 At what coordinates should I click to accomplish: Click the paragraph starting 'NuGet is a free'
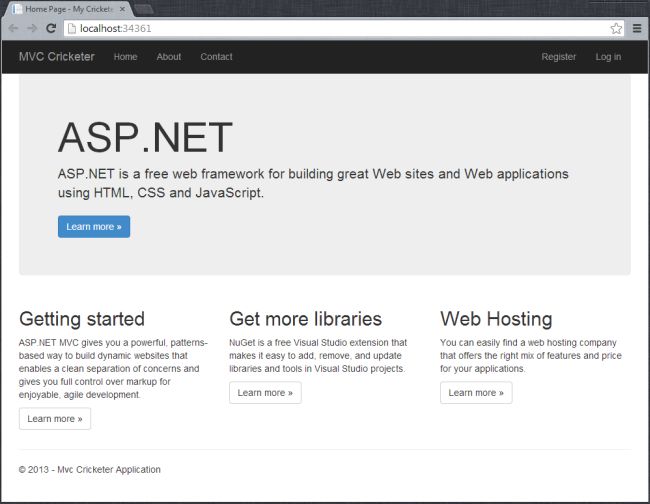click(318, 356)
